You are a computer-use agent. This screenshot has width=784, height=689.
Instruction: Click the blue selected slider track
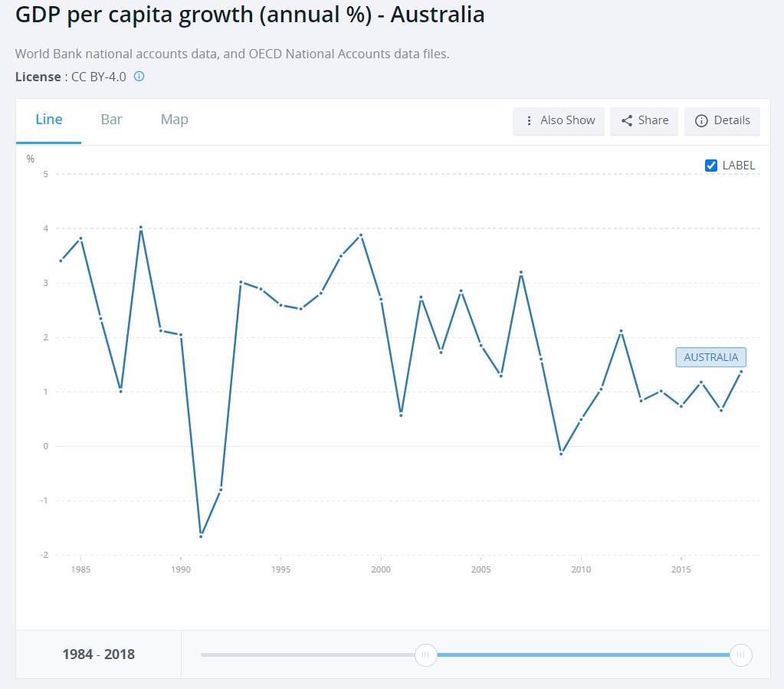pos(582,655)
